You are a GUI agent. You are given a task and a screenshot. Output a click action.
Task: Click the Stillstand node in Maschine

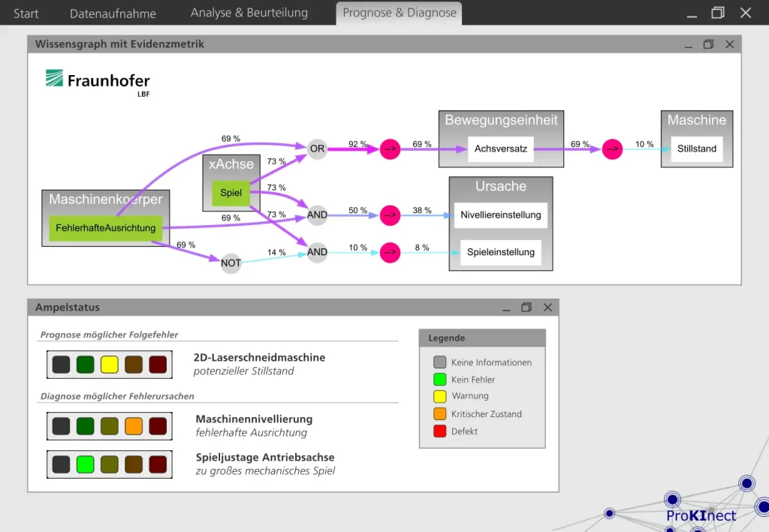[696, 149]
